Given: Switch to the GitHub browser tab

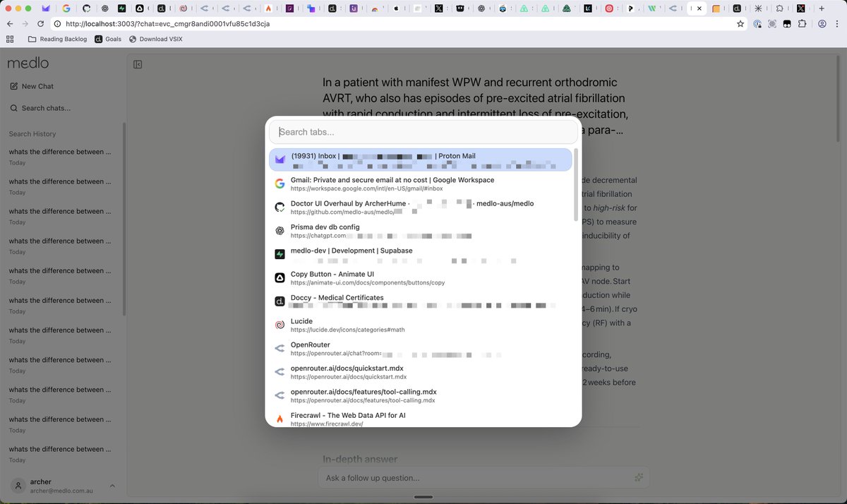Looking at the screenshot, I should (86, 8).
